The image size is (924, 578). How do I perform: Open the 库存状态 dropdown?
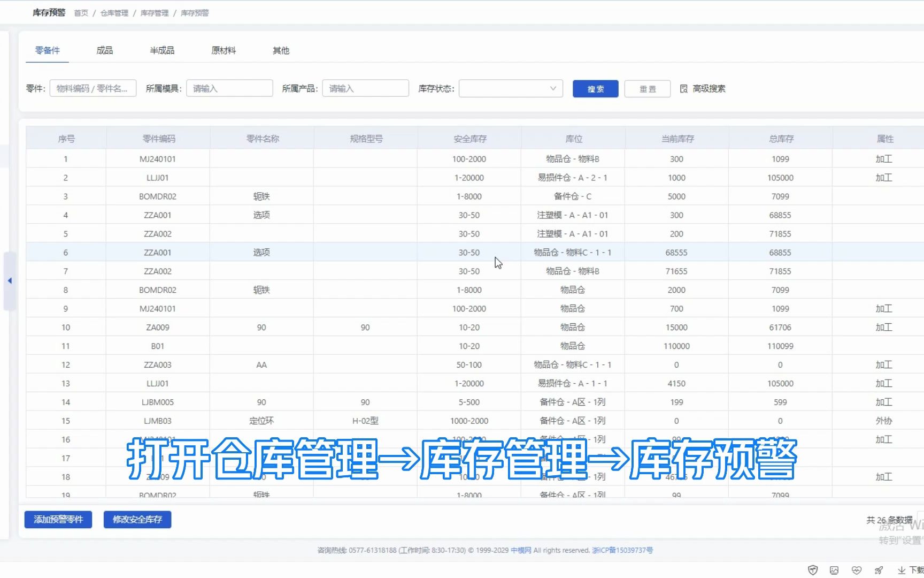pyautogui.click(x=510, y=88)
